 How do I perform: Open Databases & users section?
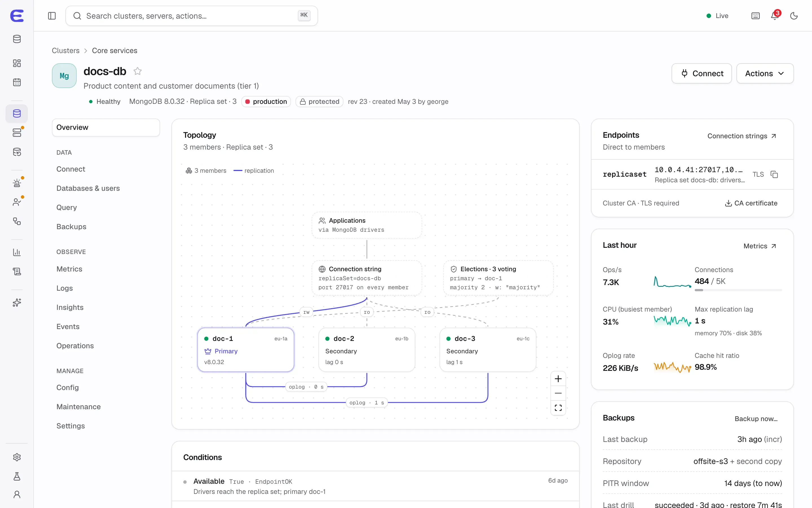(x=88, y=188)
